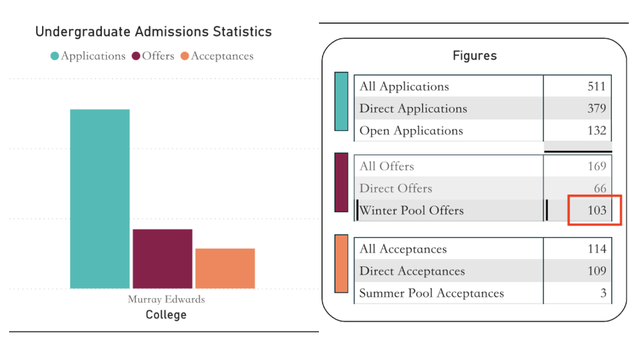Click the Winter Pool Offers label
The image size is (644, 339).
pos(412,210)
